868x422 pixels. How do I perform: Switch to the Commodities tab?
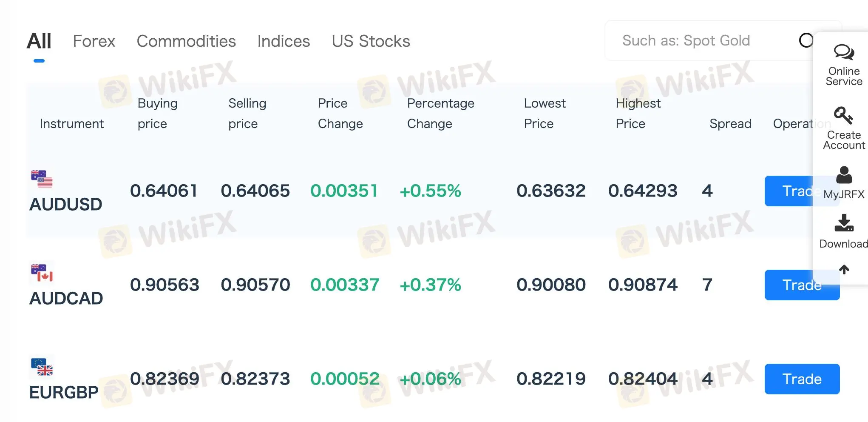tap(186, 41)
